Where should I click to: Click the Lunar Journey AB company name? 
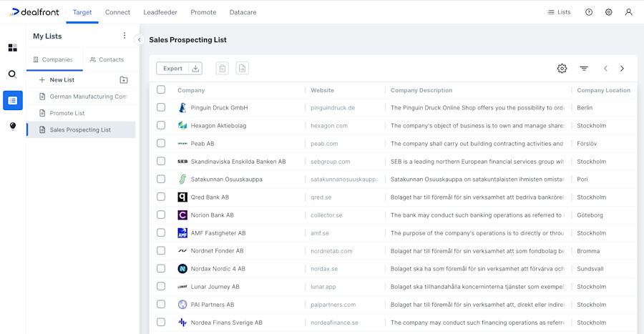(x=215, y=287)
